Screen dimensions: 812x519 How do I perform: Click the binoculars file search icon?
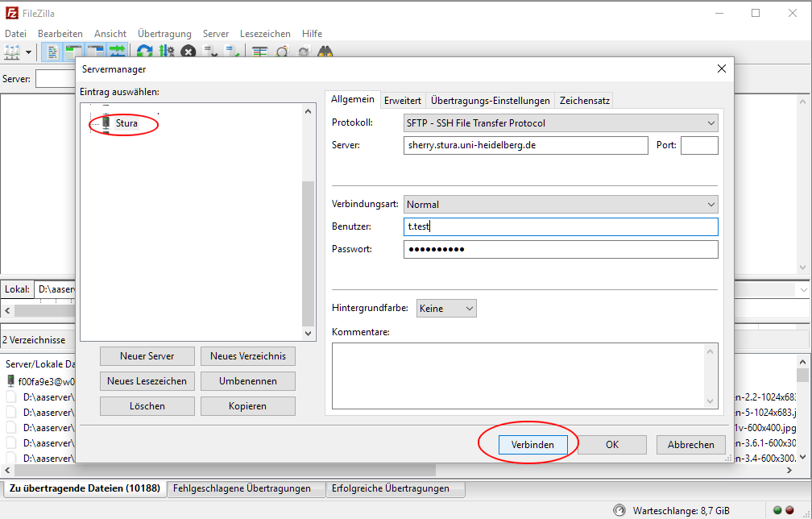pyautogui.click(x=325, y=52)
